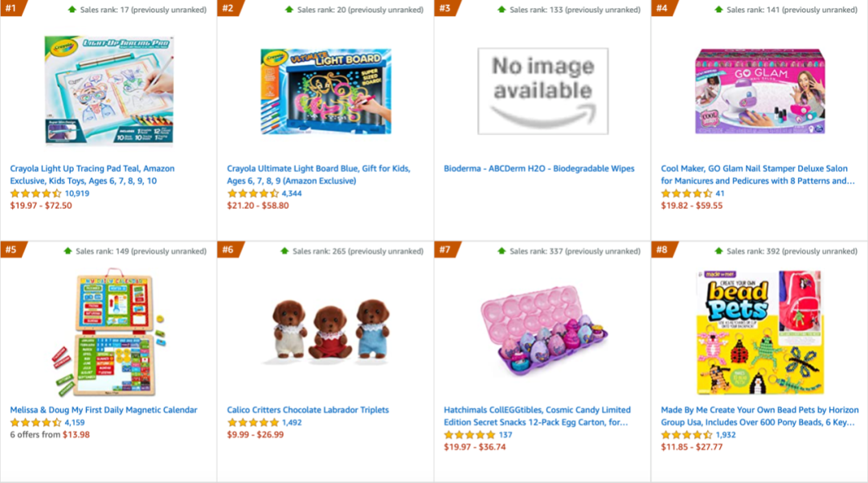
Task: Click Melissa & Doug Magnetic Calendar title
Action: [103, 410]
